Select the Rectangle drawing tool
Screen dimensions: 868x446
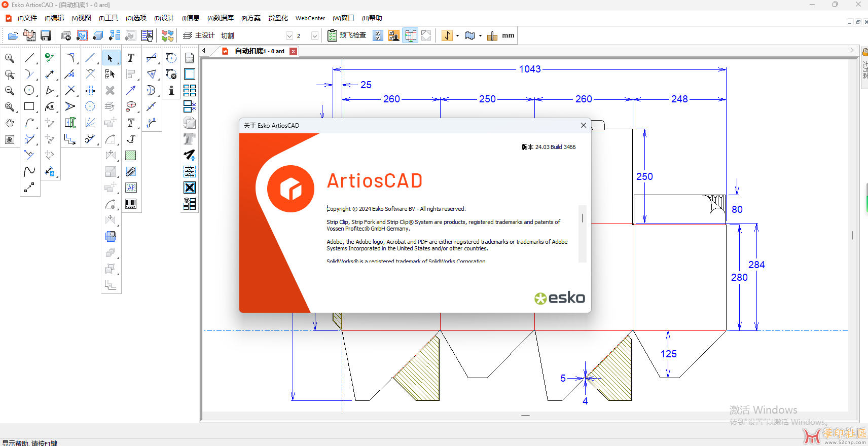click(x=29, y=106)
